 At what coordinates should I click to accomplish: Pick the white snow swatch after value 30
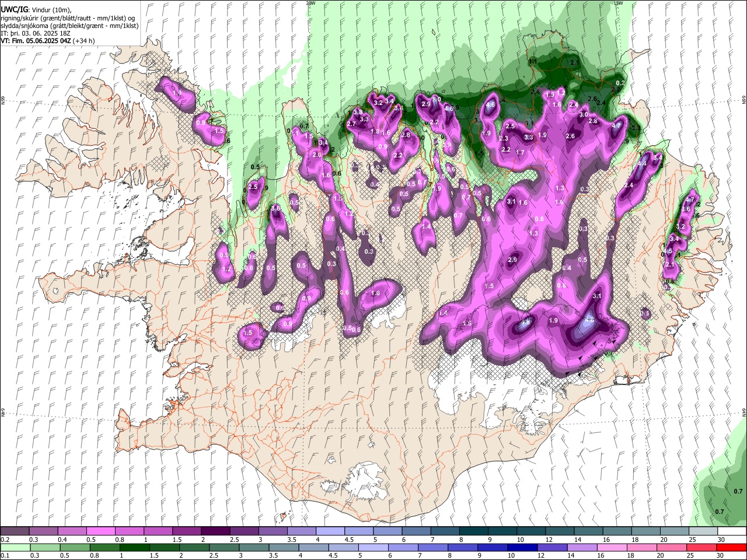(x=732, y=531)
